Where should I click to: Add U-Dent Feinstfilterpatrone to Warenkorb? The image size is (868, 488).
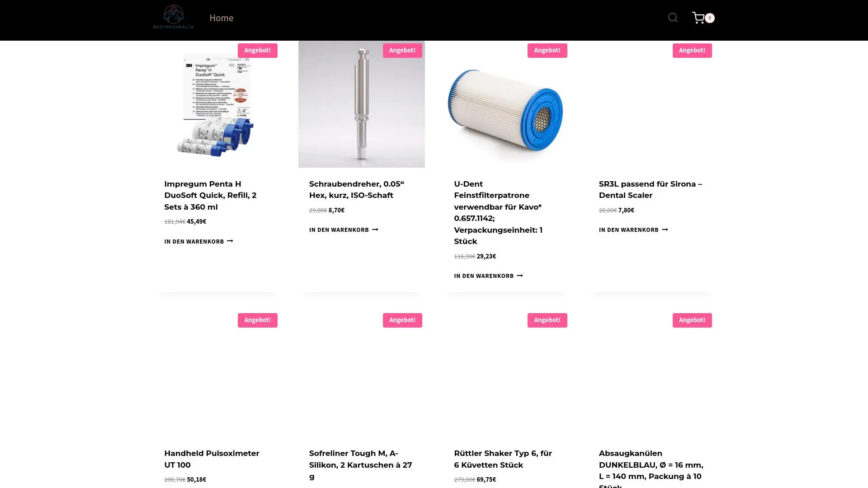pos(488,276)
